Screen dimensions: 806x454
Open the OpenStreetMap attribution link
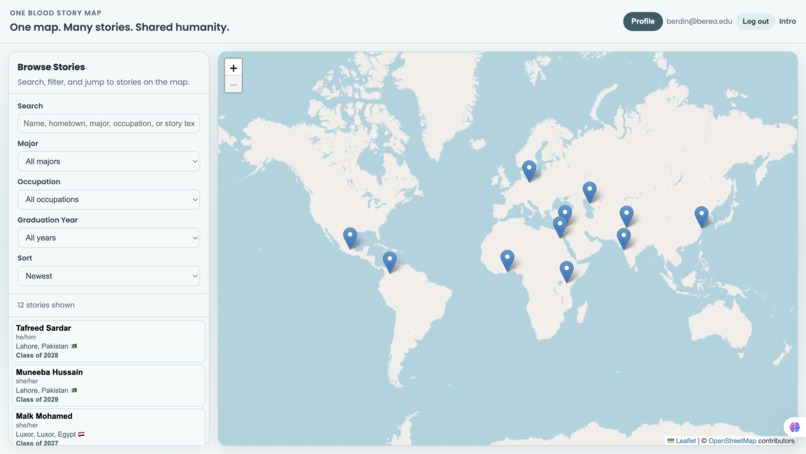point(732,441)
